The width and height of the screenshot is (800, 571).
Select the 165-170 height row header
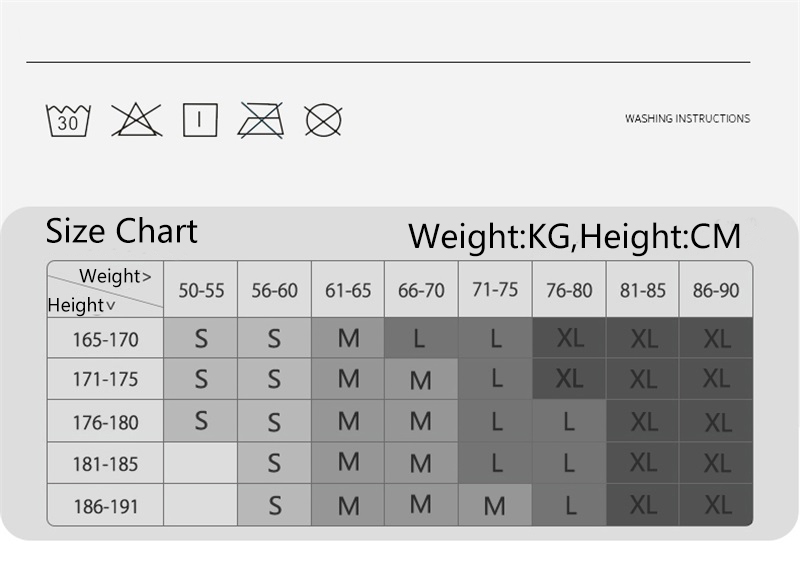[x=105, y=339]
